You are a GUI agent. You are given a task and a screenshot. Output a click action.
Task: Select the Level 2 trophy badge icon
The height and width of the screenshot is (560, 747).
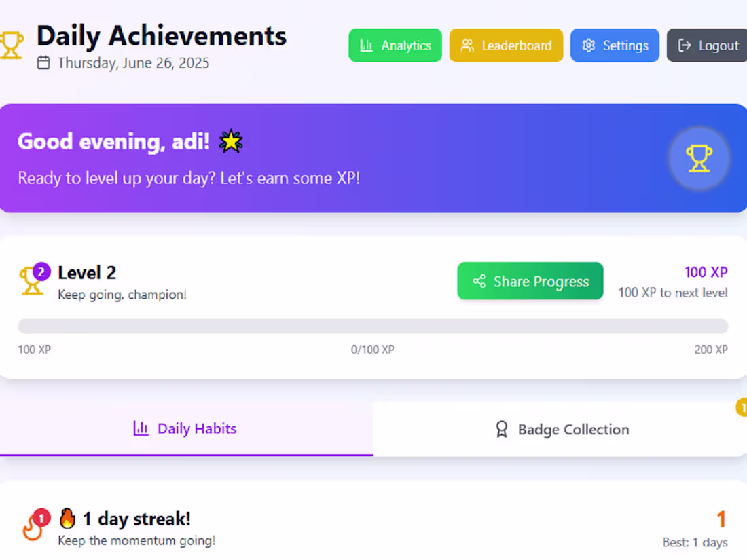(x=33, y=280)
